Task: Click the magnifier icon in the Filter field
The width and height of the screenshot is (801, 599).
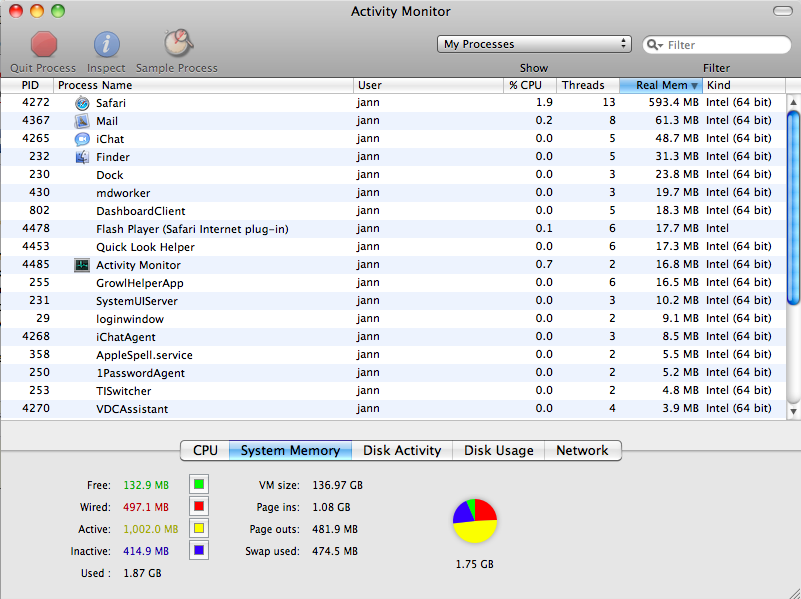Action: (654, 45)
